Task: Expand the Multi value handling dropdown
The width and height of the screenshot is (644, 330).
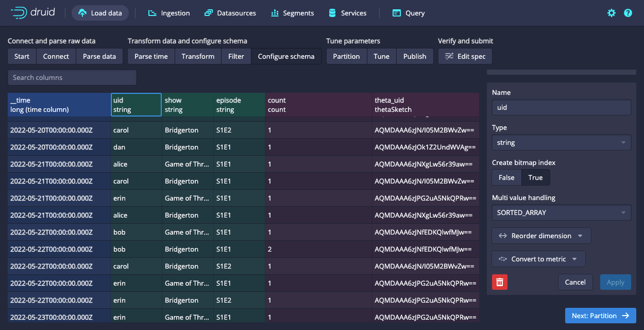Action: click(561, 212)
